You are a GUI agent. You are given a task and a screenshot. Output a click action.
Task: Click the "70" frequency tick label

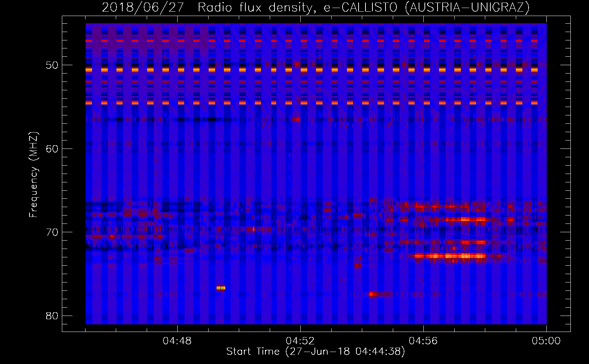(52, 232)
